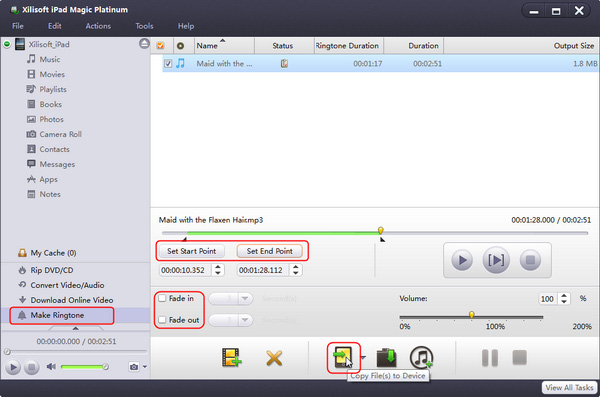This screenshot has width=600, height=397.
Task: Toggle the checkbox for Maid with the... row
Action: tap(168, 64)
